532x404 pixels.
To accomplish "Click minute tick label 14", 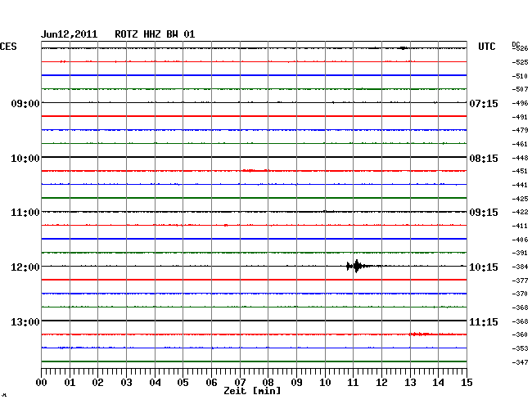I will coord(438,382).
